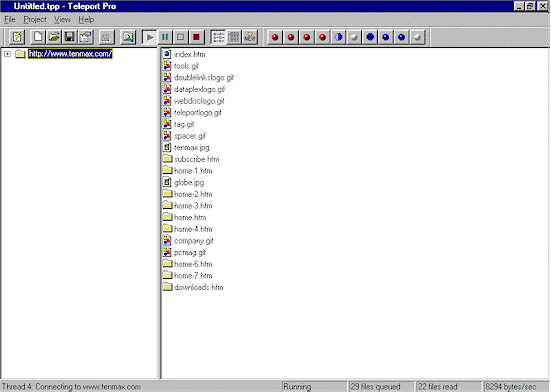Image resolution: width=551 pixels, height=392 pixels.
Task: Stop the project with solid red square
Action: point(196,37)
